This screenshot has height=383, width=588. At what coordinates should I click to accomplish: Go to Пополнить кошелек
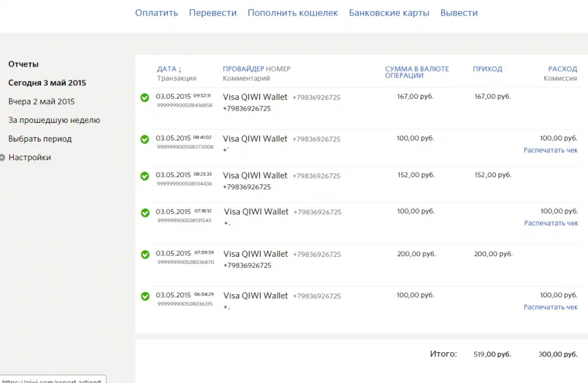click(293, 13)
